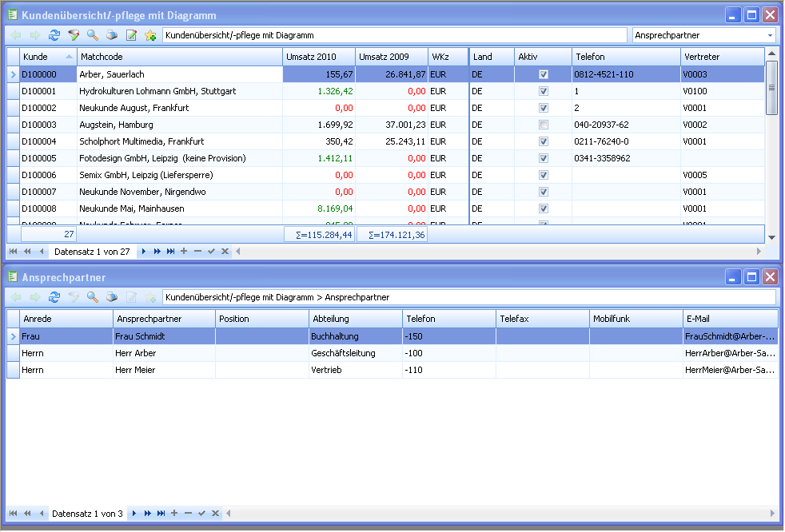Click the Umsatz 2010 column header
This screenshot has width=785, height=532.
coord(319,57)
